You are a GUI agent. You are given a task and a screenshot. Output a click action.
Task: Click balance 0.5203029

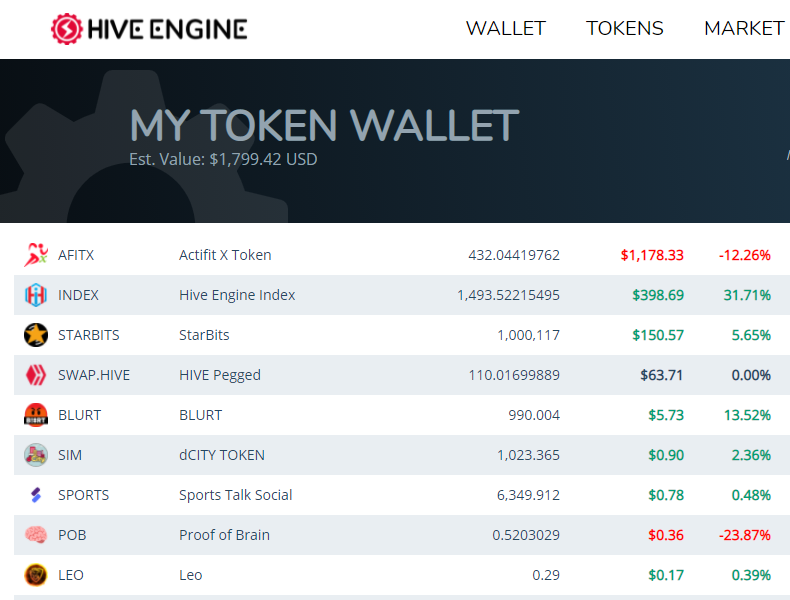pos(526,535)
